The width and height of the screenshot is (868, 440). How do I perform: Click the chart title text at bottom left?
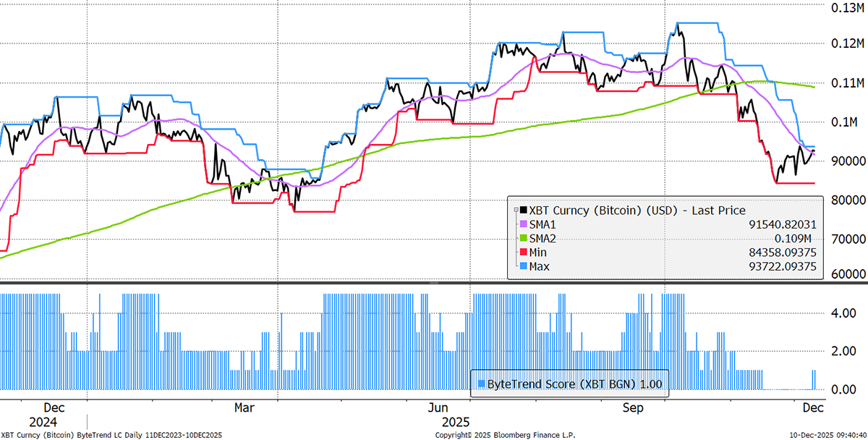click(111, 435)
